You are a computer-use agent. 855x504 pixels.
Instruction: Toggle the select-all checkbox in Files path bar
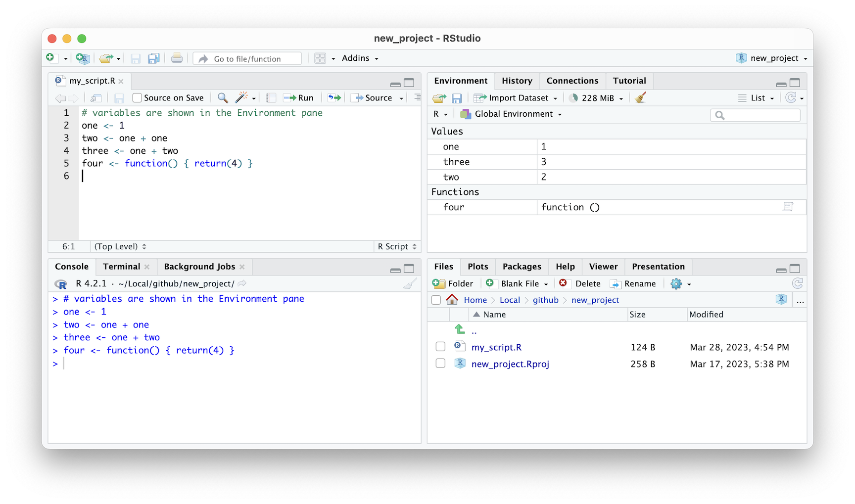[x=436, y=300]
